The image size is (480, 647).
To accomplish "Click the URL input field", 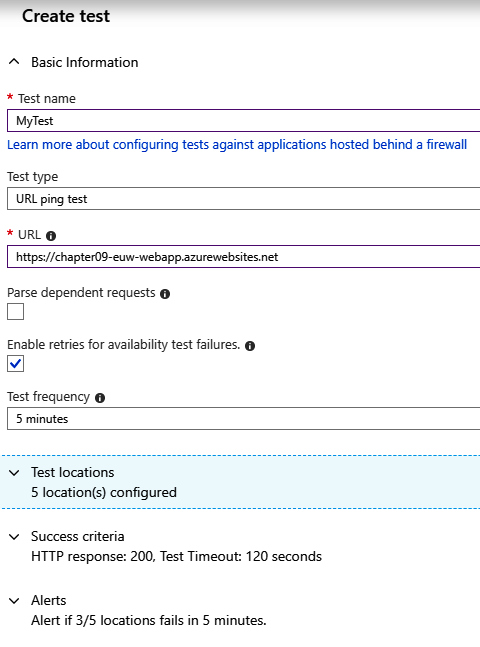I will pos(244,257).
